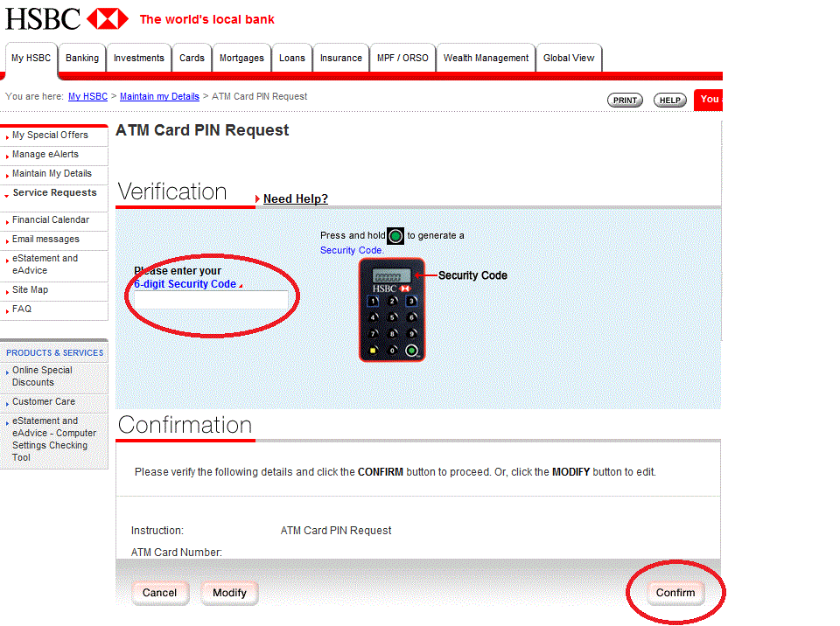Image resolution: width=840 pixels, height=626 pixels.
Task: Open the Maintain My Details sidebar item
Action: coord(52,173)
